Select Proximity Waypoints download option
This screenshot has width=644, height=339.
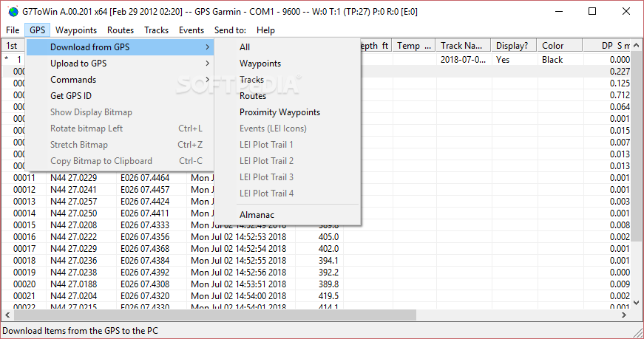pyautogui.click(x=288, y=112)
